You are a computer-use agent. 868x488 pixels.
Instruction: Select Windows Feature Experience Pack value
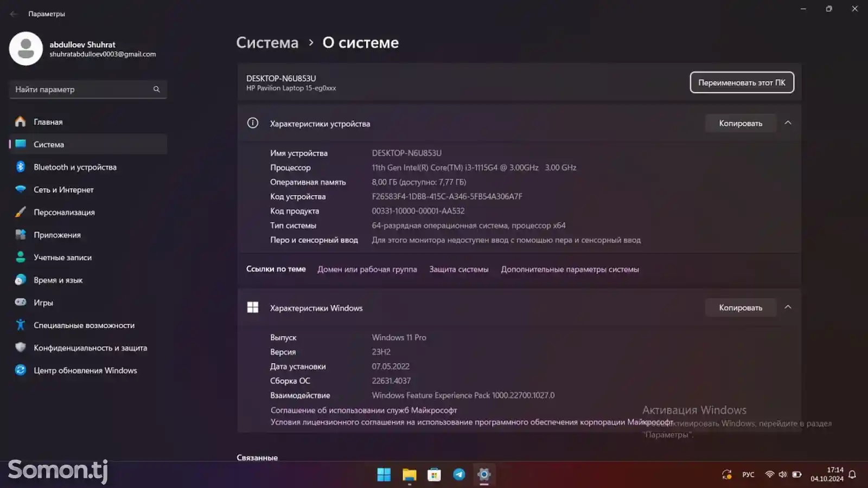click(463, 395)
